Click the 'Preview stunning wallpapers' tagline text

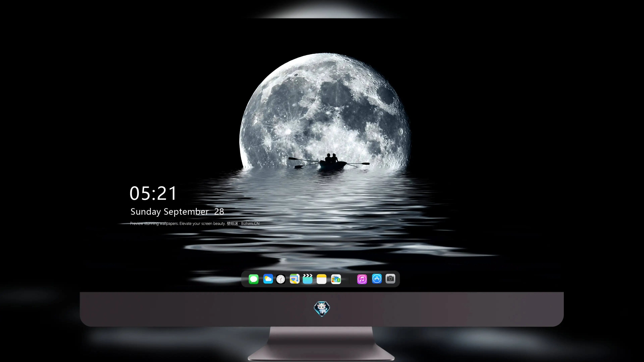point(195,223)
